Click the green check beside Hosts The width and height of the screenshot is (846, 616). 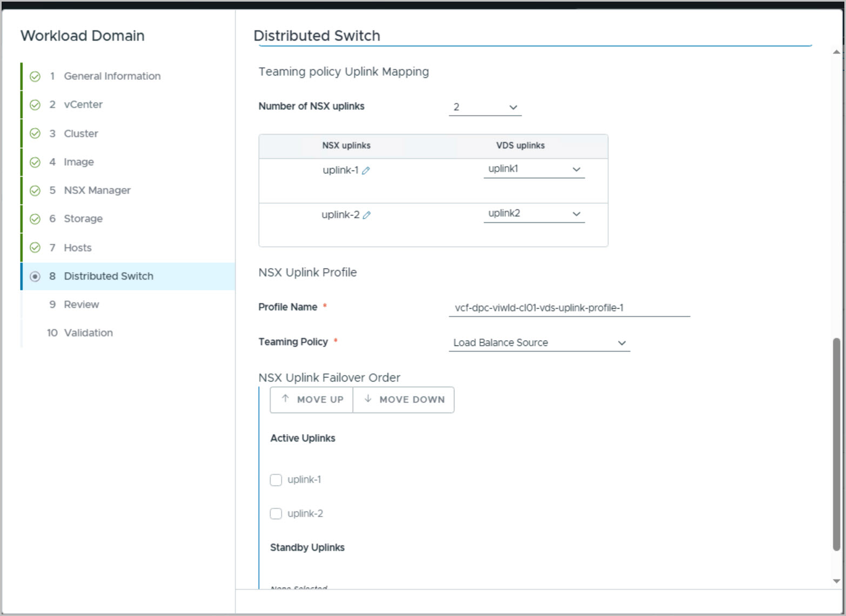(35, 247)
